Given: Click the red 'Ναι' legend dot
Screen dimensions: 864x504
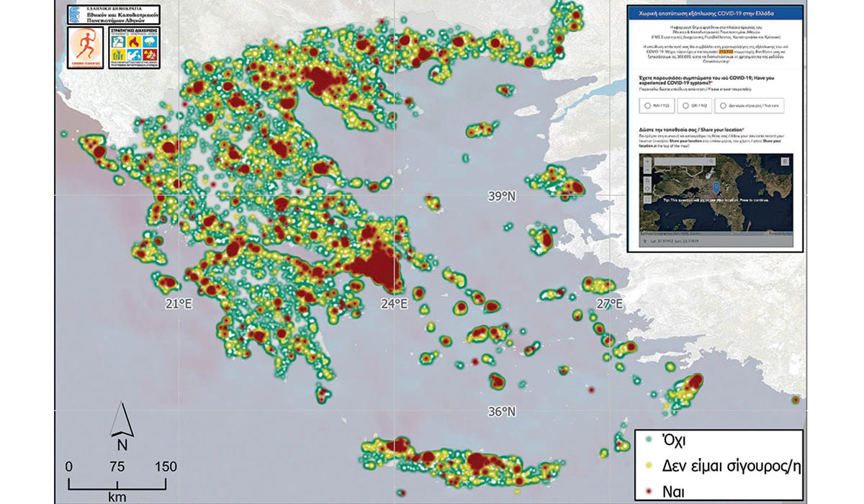Looking at the screenshot, I should coord(648,490).
